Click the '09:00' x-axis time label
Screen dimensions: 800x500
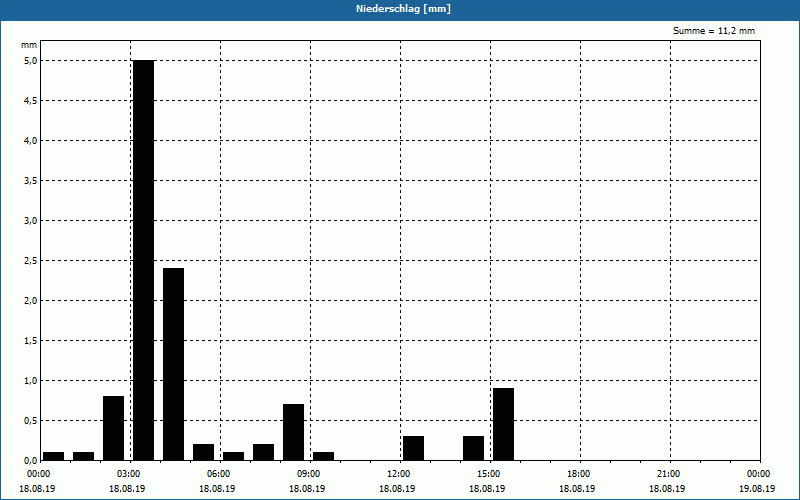[x=311, y=474]
